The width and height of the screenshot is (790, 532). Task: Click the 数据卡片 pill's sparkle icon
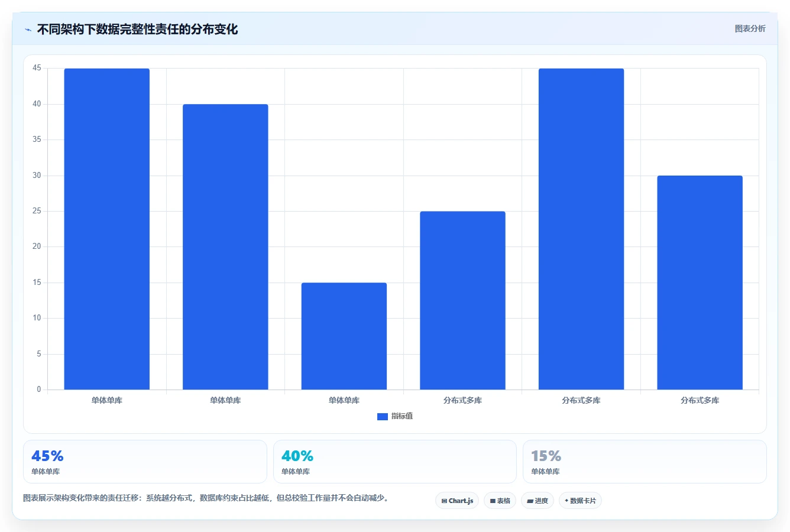[566, 501]
